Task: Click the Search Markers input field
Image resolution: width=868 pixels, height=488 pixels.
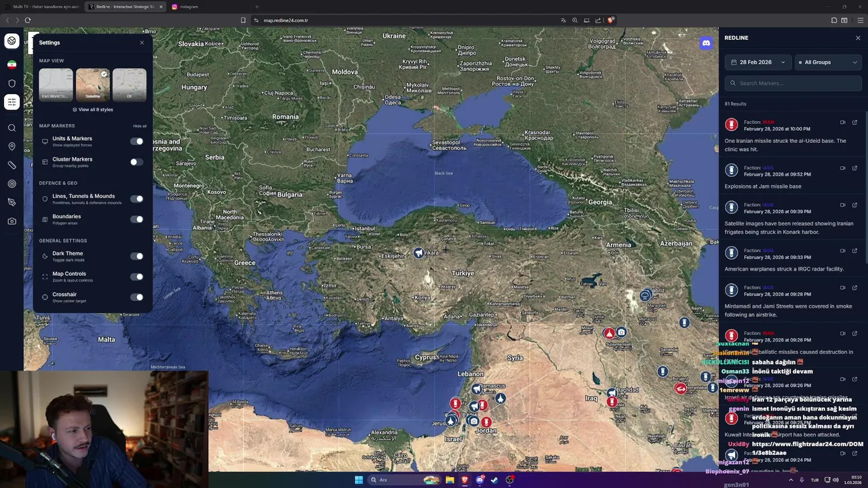Action: point(793,83)
